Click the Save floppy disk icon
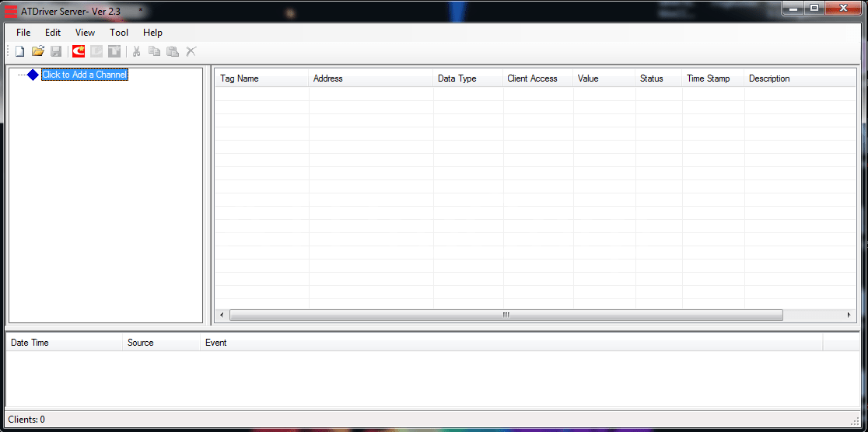 click(x=56, y=51)
